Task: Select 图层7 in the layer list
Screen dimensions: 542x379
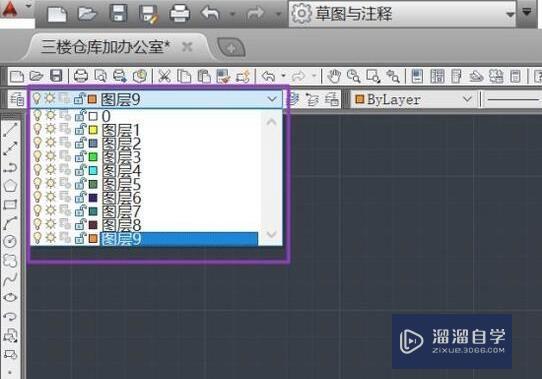Action: tap(144, 211)
